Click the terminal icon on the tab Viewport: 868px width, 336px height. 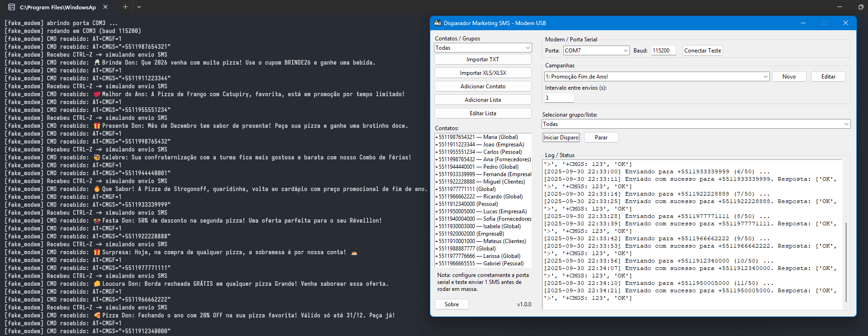(x=12, y=7)
